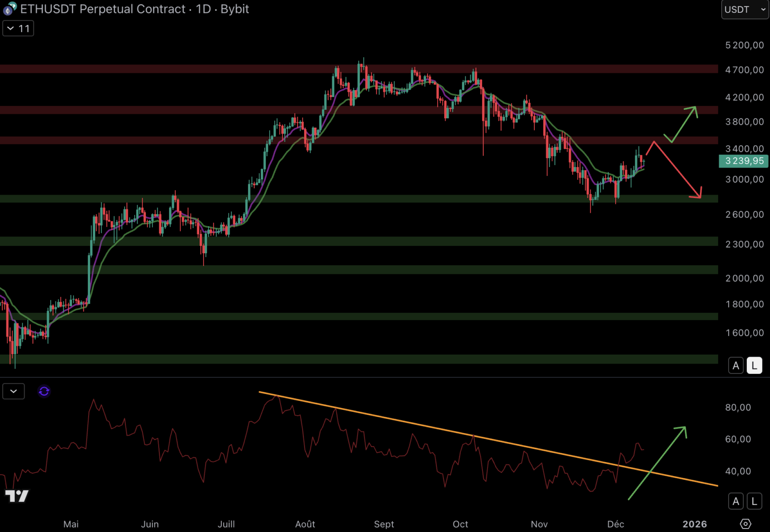Image resolution: width=770 pixels, height=532 pixels.
Task: Click the purple refresh icon in indicator pane
Action: pos(44,391)
